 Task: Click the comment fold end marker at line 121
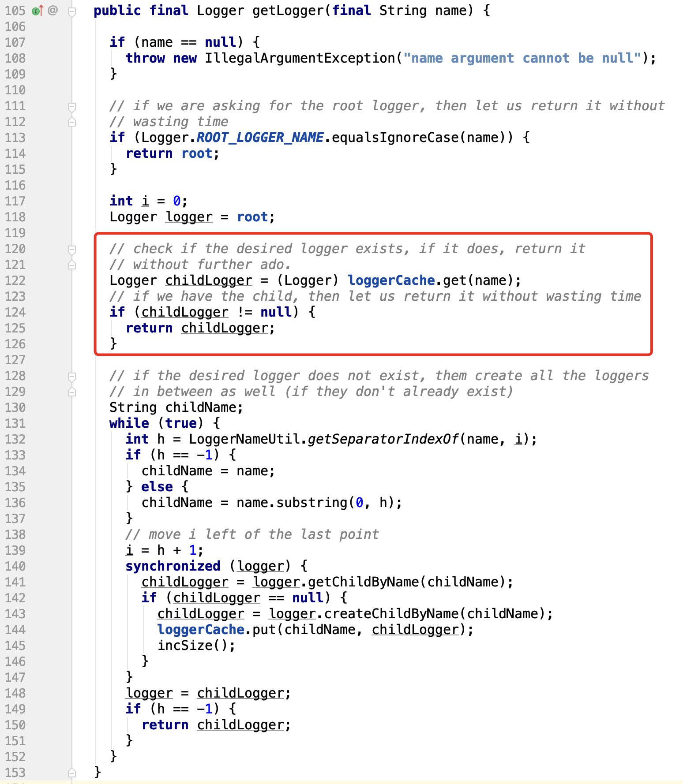[72, 265]
